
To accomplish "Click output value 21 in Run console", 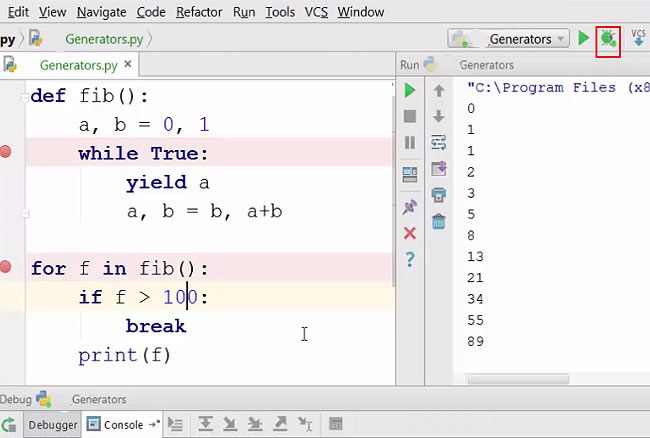I will pyautogui.click(x=475, y=278).
